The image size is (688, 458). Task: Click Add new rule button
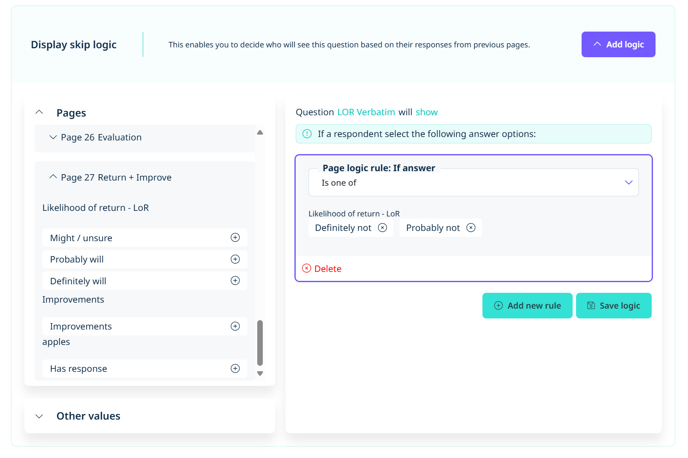[527, 306]
